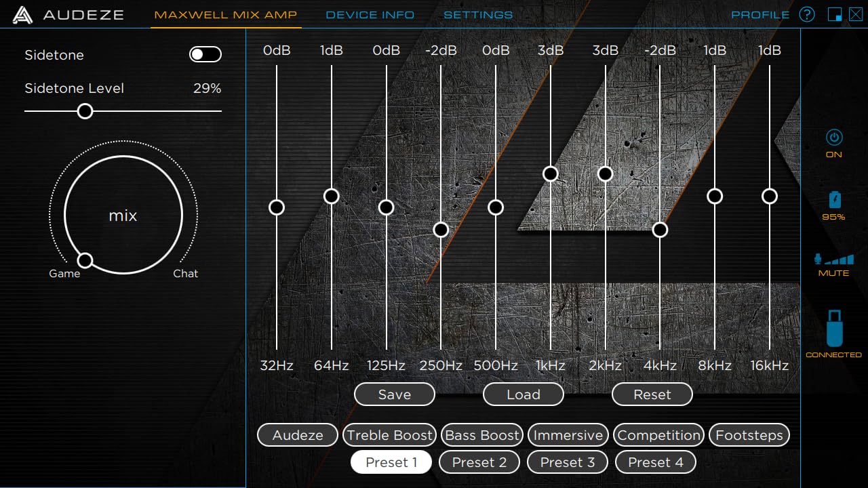Save the current EQ settings
The image size is (868, 488).
click(x=395, y=394)
